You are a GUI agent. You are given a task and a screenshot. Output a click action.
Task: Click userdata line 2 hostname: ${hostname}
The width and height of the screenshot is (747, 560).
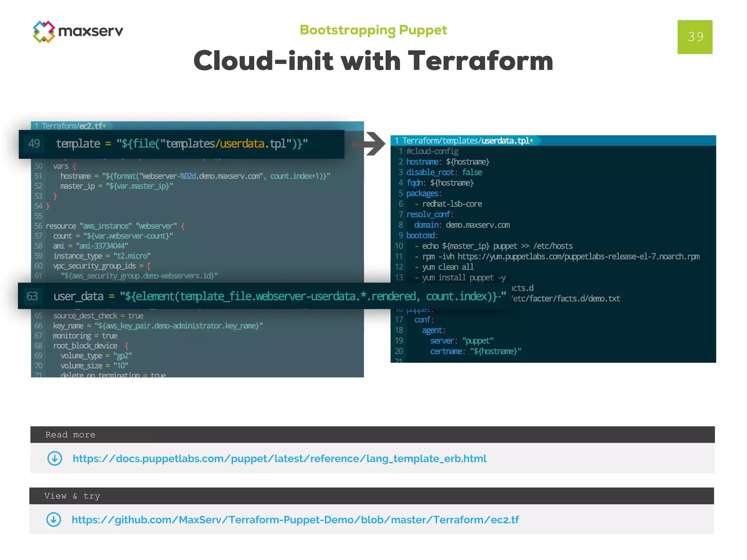448,162
